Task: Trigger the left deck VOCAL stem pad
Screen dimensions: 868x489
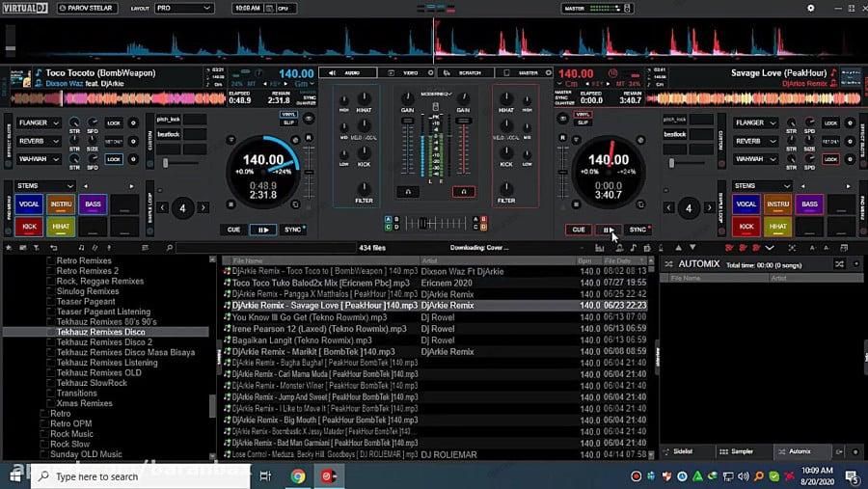Action: (29, 204)
